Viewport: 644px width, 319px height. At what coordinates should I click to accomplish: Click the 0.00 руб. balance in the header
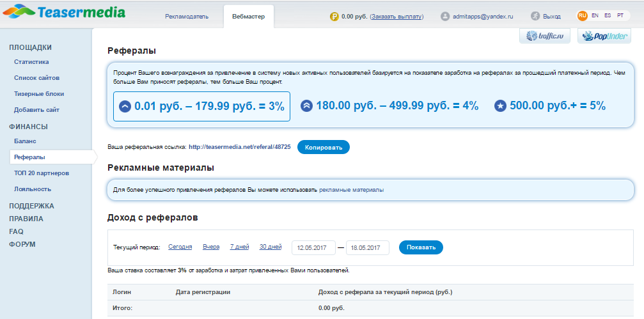pyautogui.click(x=354, y=17)
